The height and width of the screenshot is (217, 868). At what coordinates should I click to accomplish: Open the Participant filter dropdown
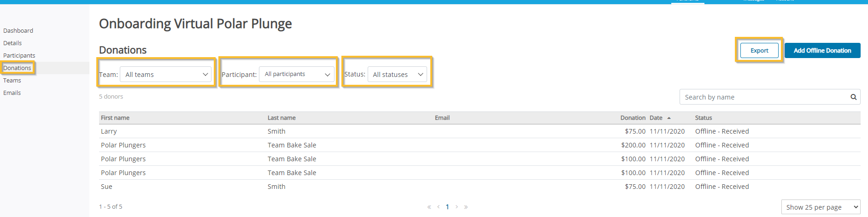[x=297, y=74]
